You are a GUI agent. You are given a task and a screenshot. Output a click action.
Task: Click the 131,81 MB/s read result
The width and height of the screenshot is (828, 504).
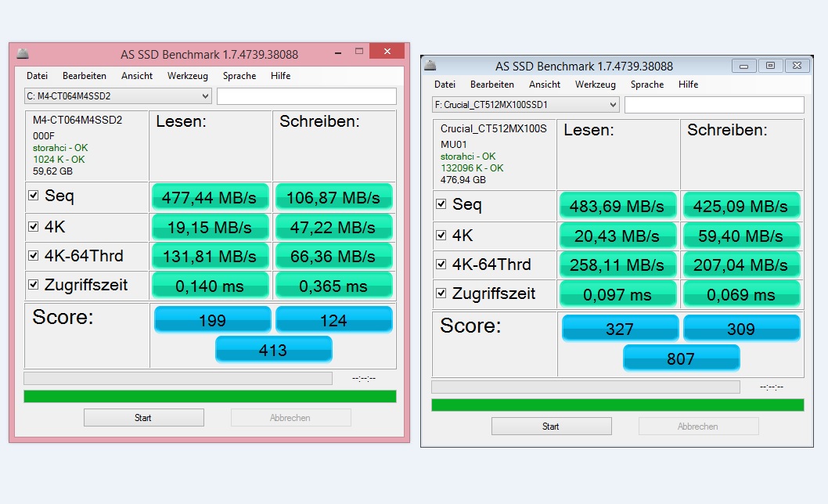click(x=211, y=256)
